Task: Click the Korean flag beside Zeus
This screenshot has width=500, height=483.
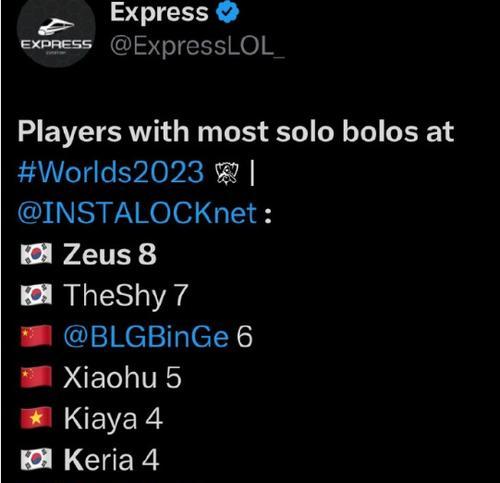Action: (x=36, y=254)
